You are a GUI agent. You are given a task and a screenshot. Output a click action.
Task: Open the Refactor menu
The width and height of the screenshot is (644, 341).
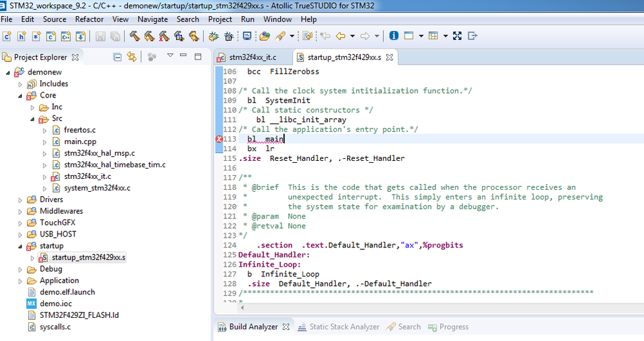click(89, 19)
